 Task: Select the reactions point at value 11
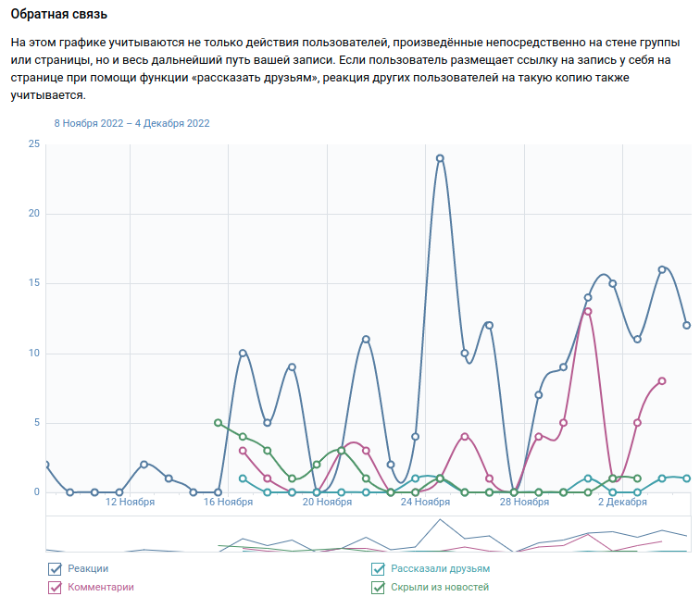click(x=366, y=340)
